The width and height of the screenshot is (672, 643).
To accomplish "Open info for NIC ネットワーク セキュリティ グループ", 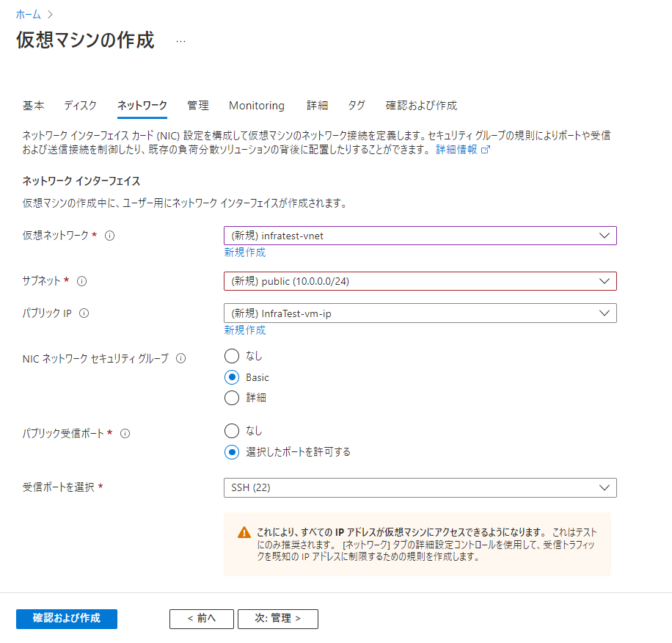I will coord(181,358).
